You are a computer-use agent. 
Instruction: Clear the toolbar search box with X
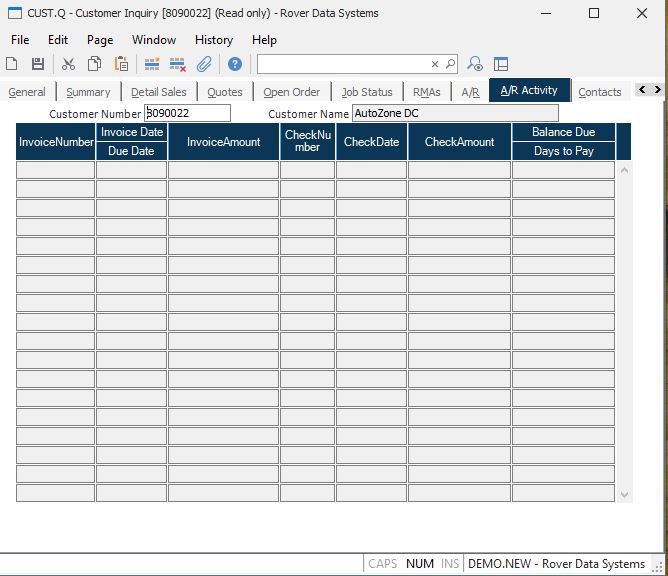click(435, 64)
